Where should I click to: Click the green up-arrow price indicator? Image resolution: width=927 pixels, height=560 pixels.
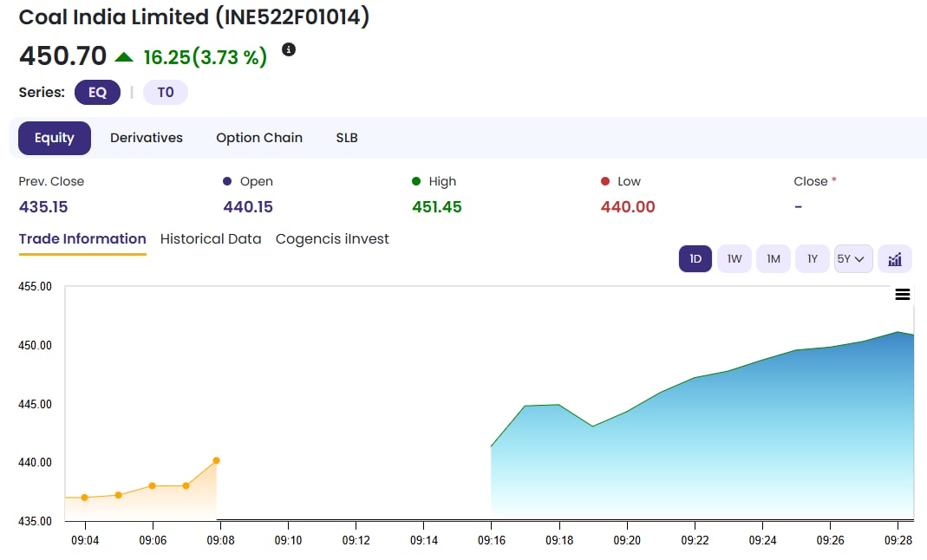(124, 57)
